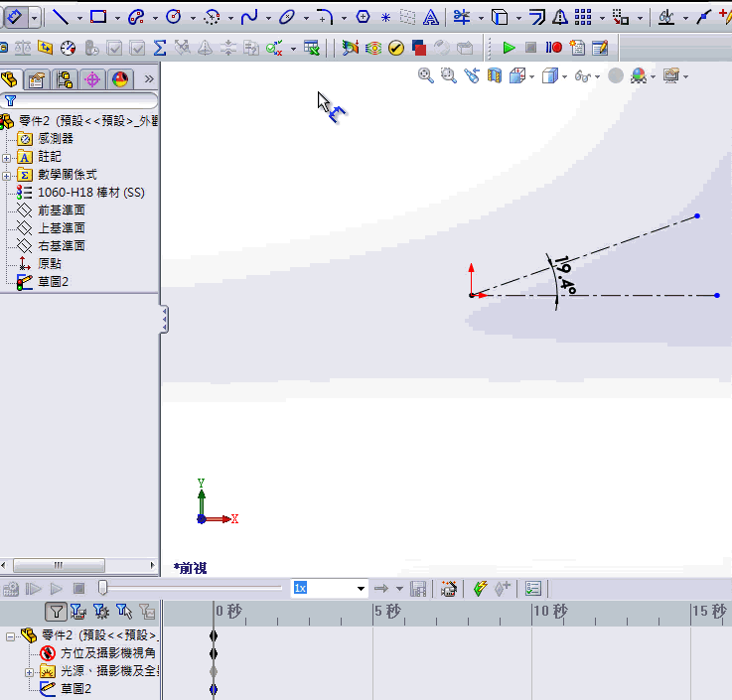732x700 pixels.
Task: Click the Edit Macro icon
Action: (600, 48)
